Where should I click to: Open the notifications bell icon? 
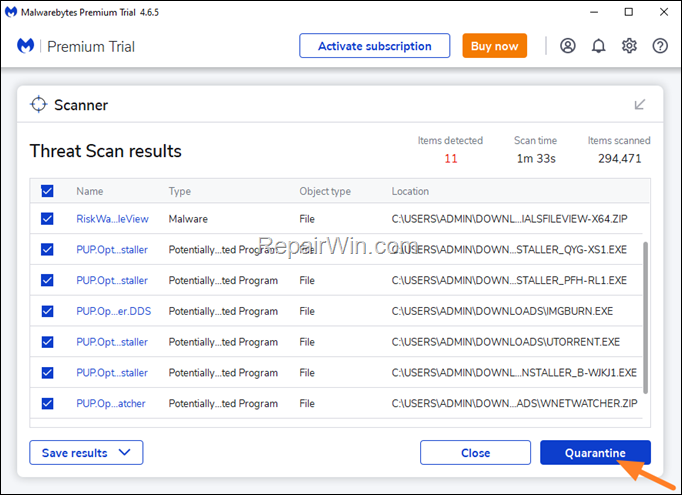tap(598, 46)
